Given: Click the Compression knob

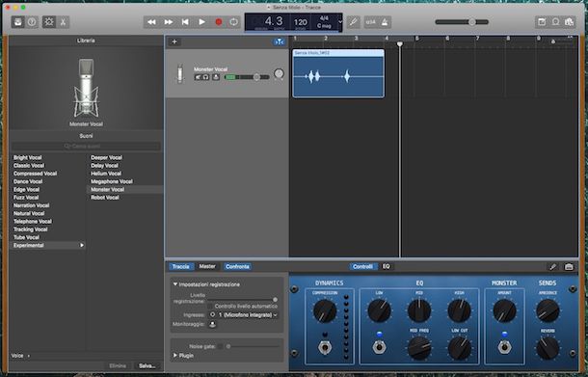Looking at the screenshot, I should tap(325, 311).
